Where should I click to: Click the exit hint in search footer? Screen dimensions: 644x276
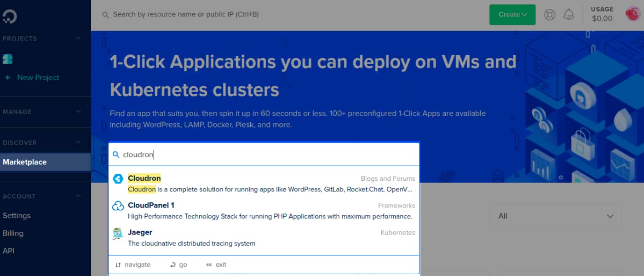click(216, 264)
